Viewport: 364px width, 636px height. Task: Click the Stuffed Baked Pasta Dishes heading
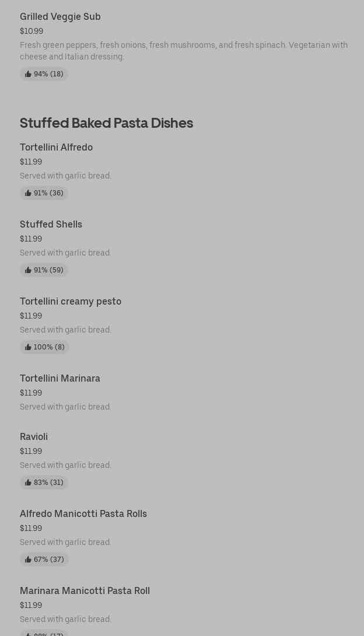(x=106, y=123)
